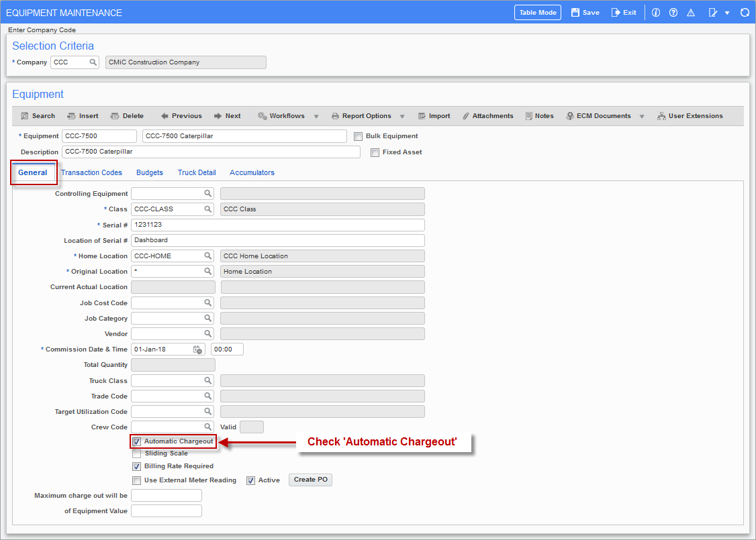Viewport: 756px width, 540px height.
Task: Open Notes for this equipment
Action: click(x=540, y=116)
